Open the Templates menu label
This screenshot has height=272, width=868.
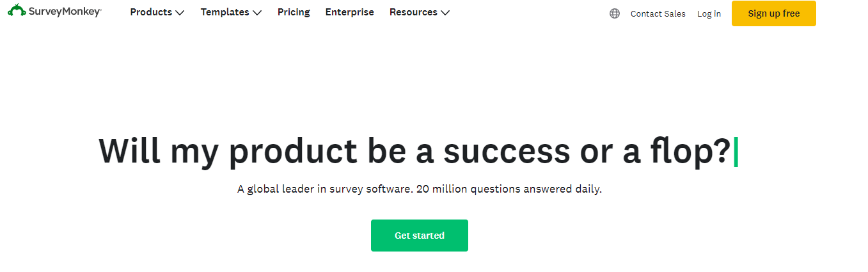[x=225, y=12]
